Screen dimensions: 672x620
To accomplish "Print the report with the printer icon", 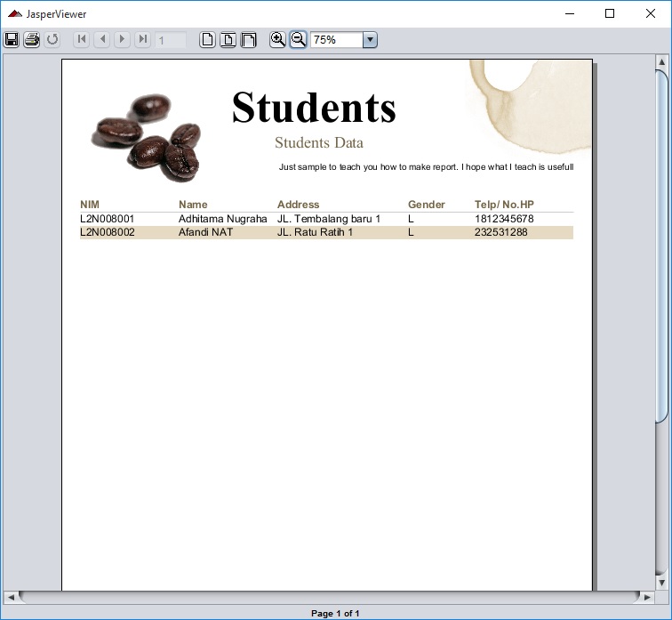I will coord(32,39).
